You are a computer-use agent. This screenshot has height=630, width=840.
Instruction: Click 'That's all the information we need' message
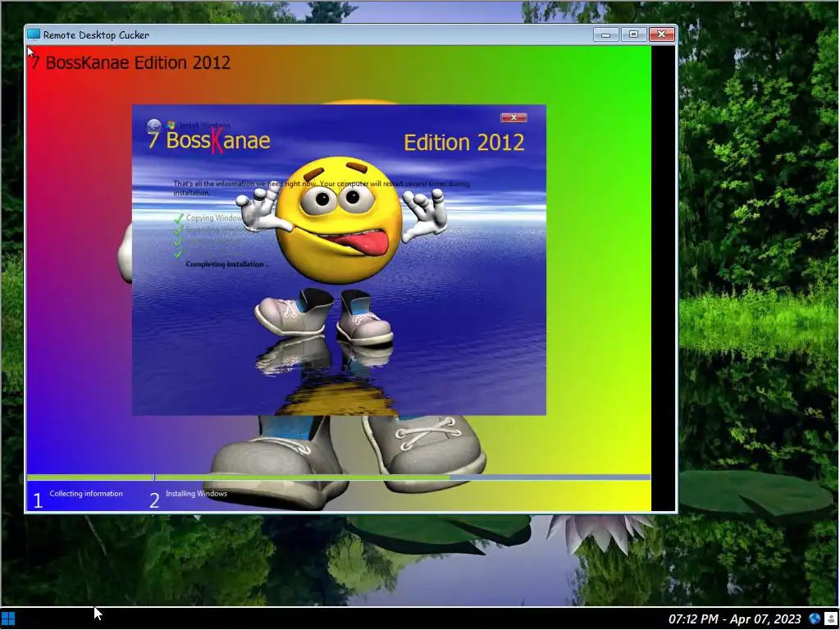tap(322, 188)
